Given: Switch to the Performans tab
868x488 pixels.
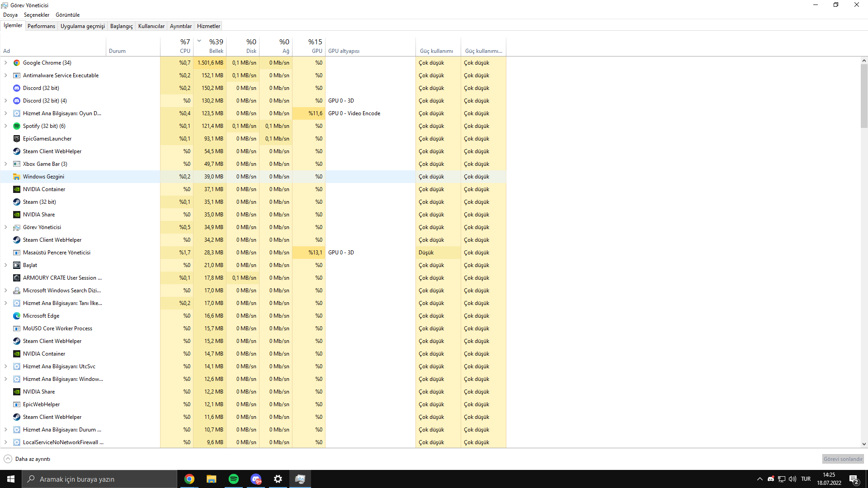Looking at the screenshot, I should [41, 26].
